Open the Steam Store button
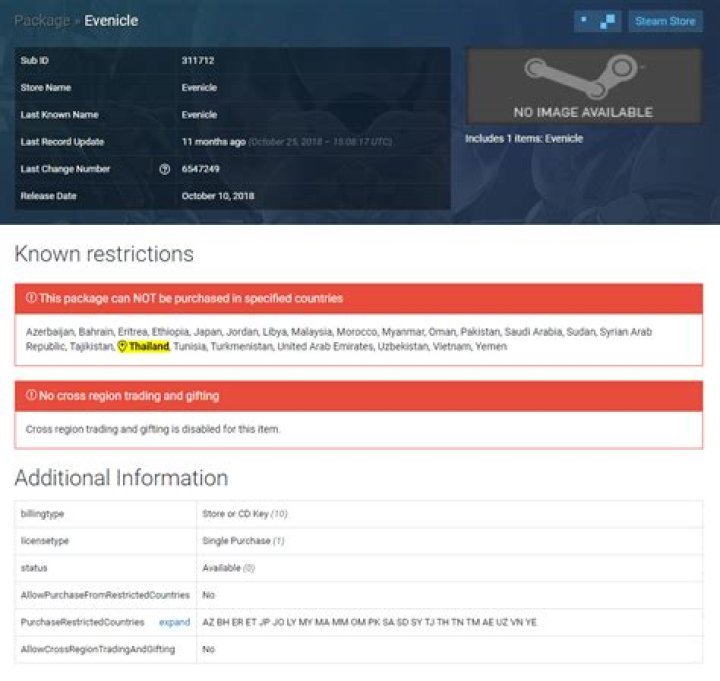The width and height of the screenshot is (720, 681). point(665,21)
